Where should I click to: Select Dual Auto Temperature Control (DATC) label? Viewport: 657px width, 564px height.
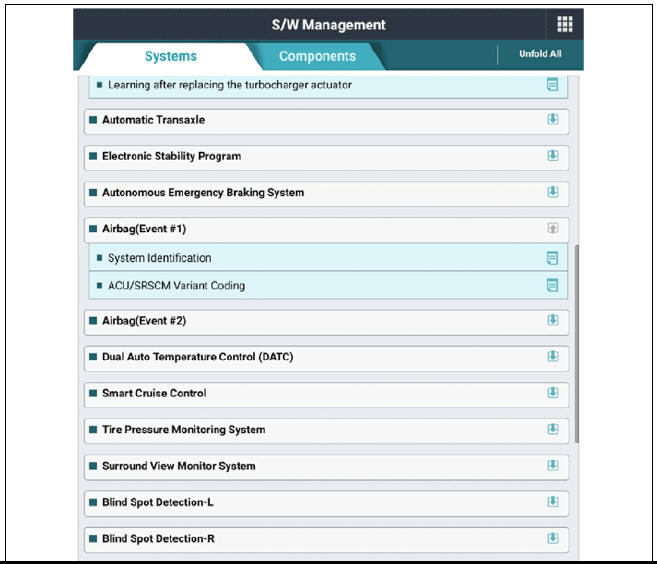197,357
